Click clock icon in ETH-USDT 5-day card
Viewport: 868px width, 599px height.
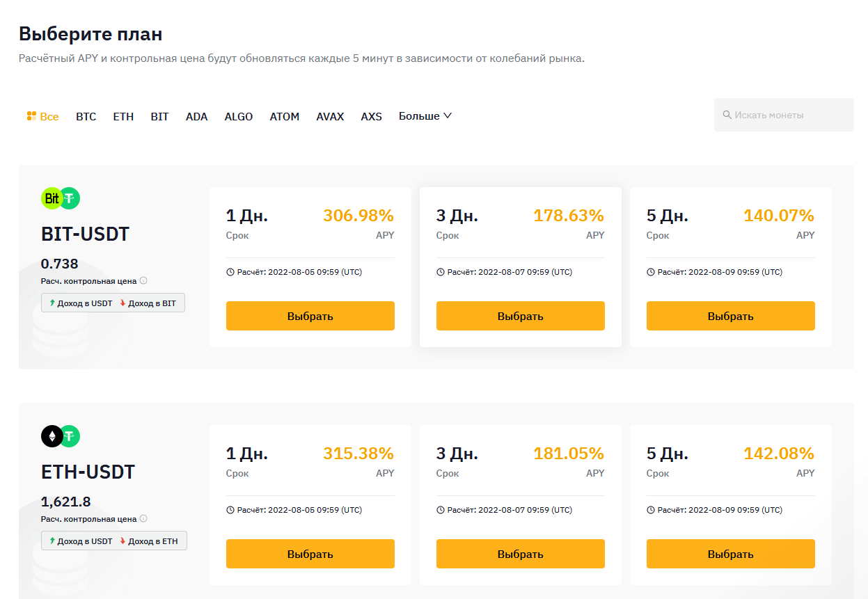click(x=651, y=510)
